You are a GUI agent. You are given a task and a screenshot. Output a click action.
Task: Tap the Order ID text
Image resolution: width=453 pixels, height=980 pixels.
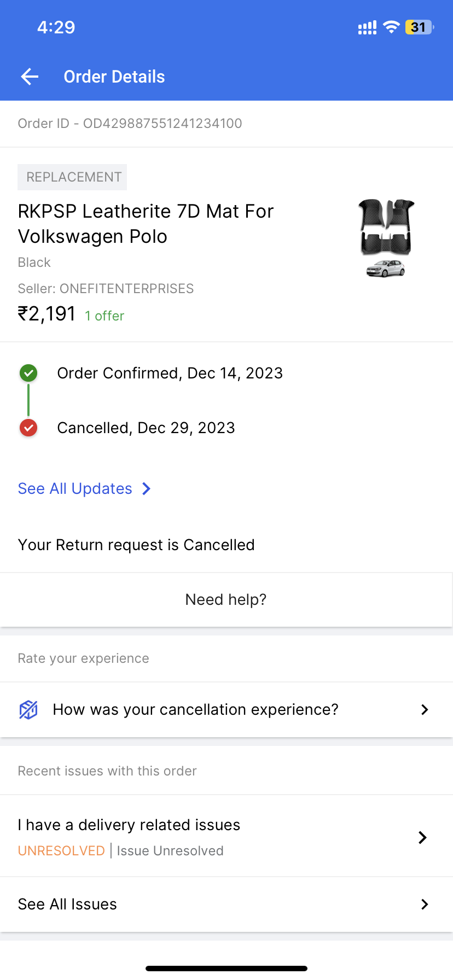tap(130, 124)
